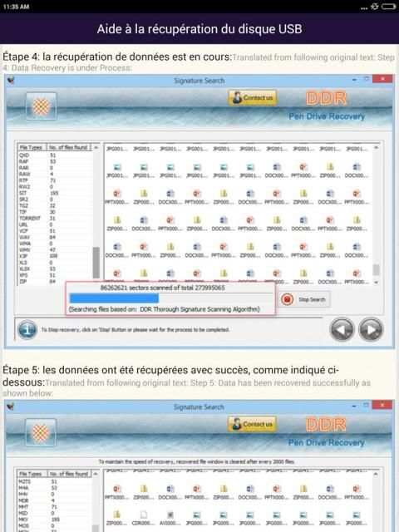Screen dimensions: 399x532
Task: Select the WAV row in file types list
Action: (55, 237)
